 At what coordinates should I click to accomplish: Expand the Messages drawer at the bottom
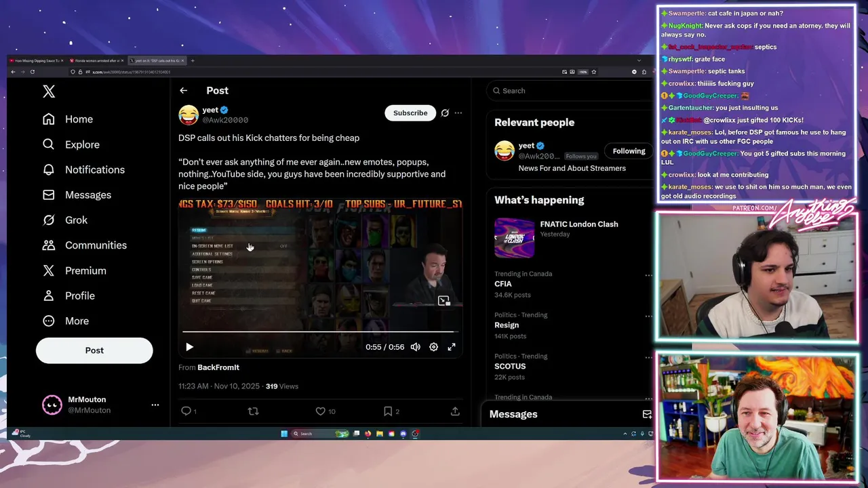click(567, 414)
